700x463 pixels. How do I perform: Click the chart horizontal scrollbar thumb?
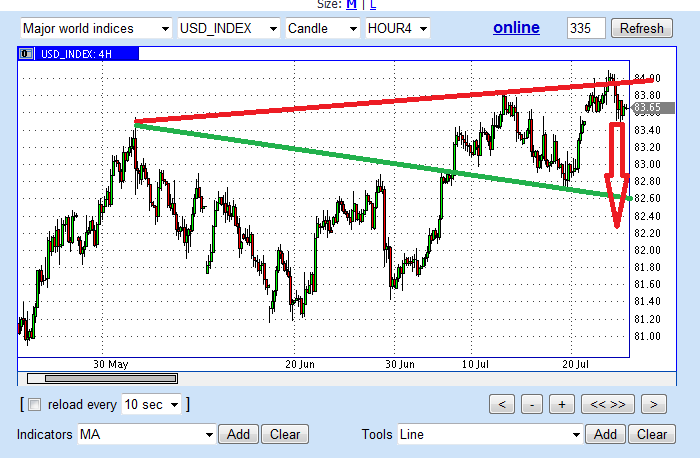[x=110, y=379]
